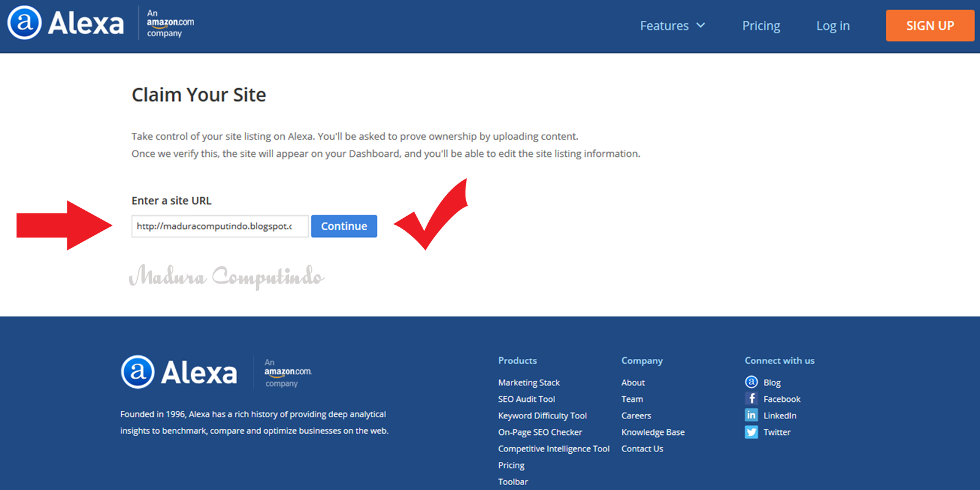Click the Facebook icon
This screenshot has width=980, height=490.
752,398
